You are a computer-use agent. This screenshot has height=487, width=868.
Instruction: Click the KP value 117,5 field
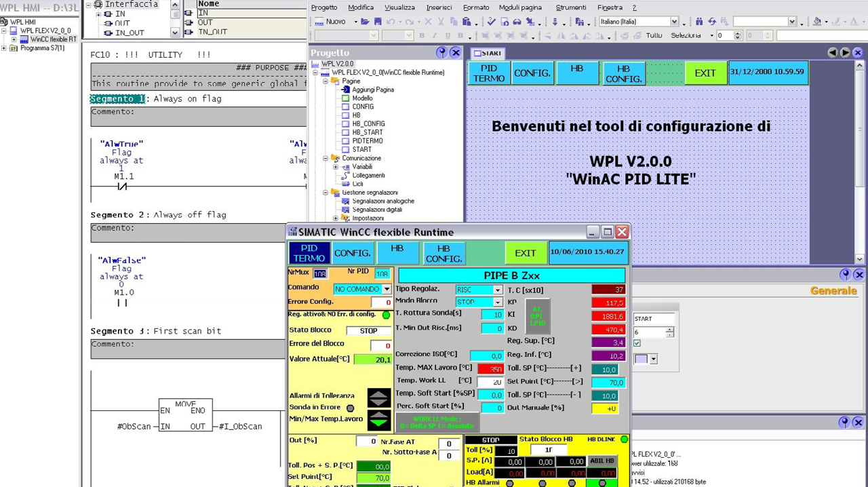[608, 303]
